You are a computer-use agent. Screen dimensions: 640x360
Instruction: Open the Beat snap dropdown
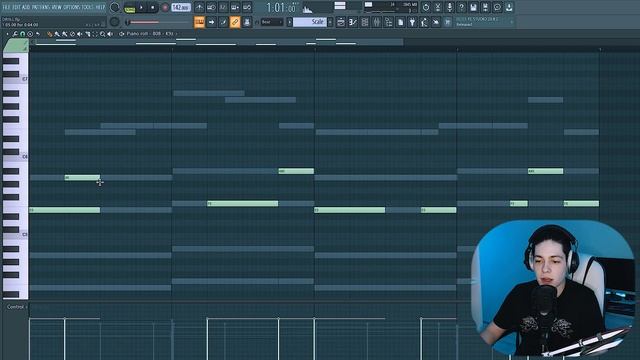(272, 22)
